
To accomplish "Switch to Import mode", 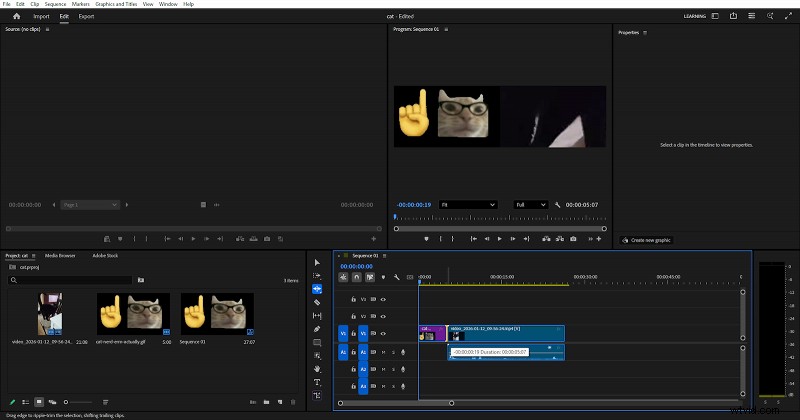I will tap(41, 16).
